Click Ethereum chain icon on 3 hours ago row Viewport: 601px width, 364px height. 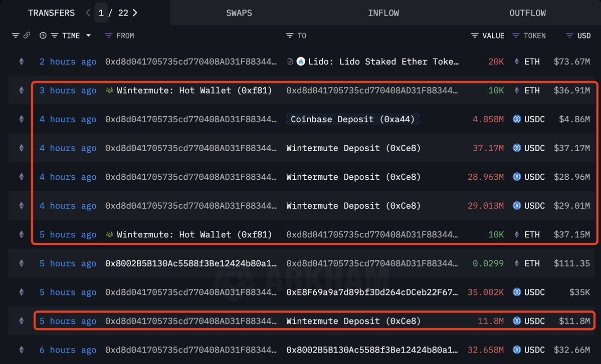(x=22, y=90)
